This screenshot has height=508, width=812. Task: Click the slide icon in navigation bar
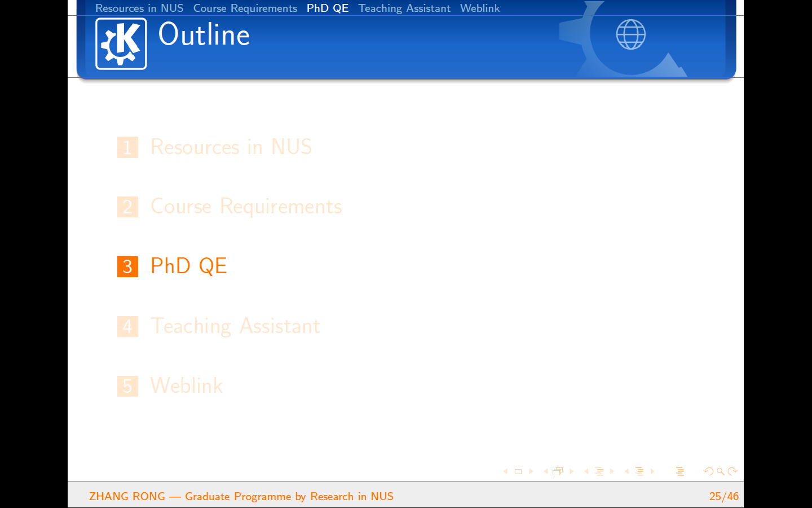click(x=518, y=471)
